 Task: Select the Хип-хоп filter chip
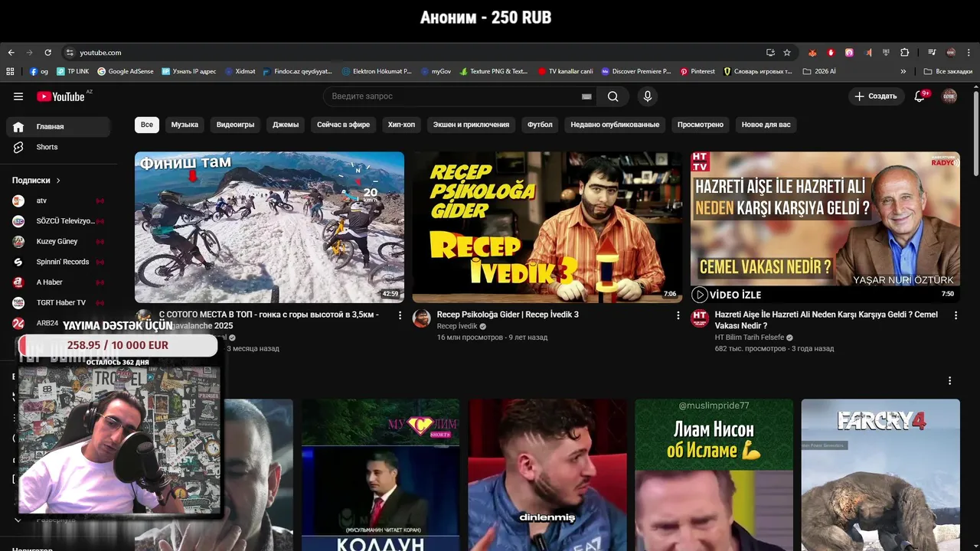(401, 125)
